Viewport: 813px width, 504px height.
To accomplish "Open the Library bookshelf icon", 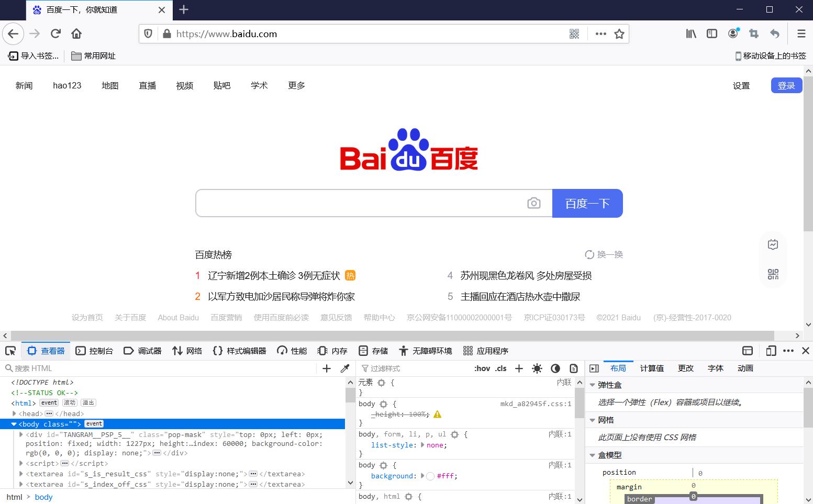I will pyautogui.click(x=691, y=34).
